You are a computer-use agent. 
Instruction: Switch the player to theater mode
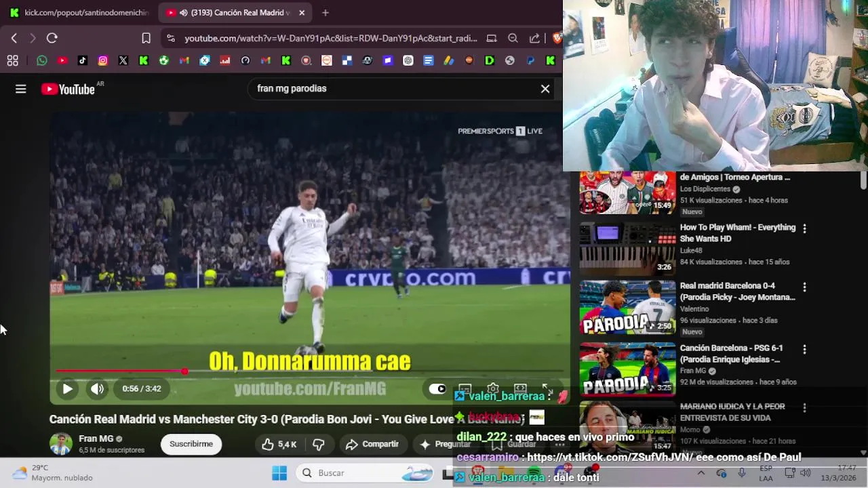coord(520,389)
